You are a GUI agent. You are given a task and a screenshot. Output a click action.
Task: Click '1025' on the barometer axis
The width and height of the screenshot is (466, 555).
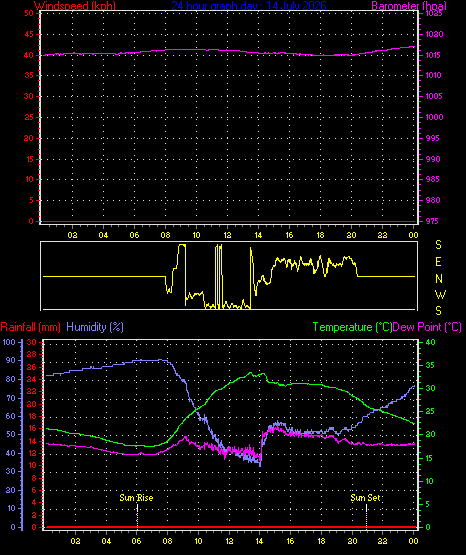[434, 13]
